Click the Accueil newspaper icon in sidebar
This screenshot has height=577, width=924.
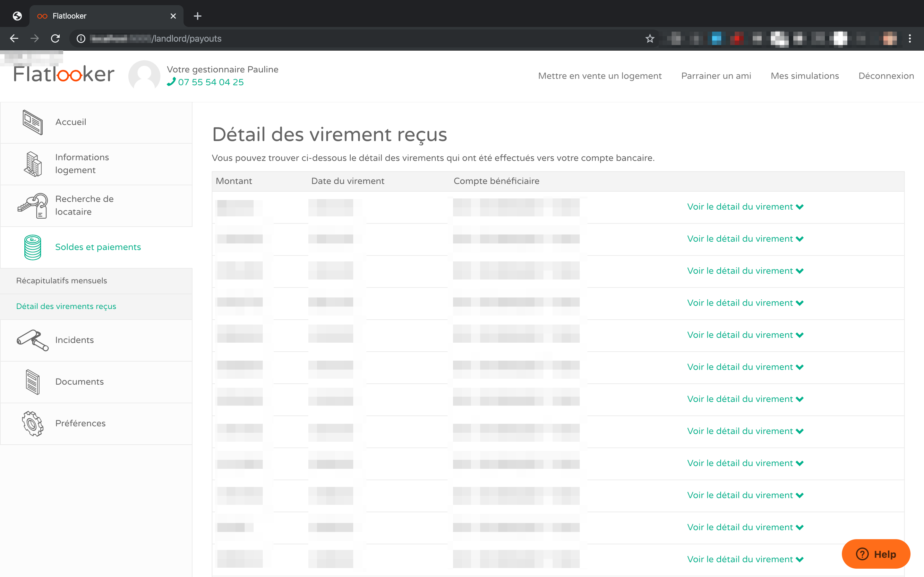(32, 122)
